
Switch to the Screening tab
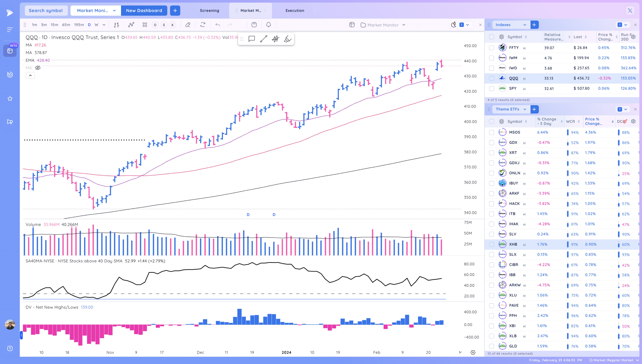pos(209,10)
